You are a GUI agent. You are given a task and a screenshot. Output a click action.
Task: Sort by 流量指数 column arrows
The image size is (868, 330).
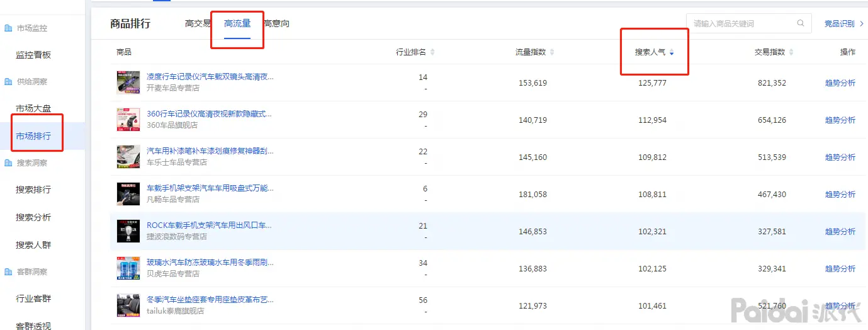pyautogui.click(x=551, y=52)
